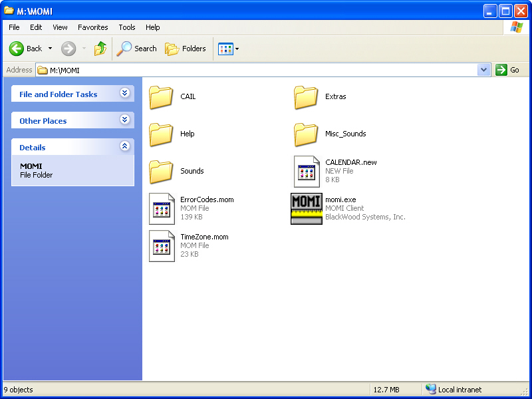532x399 pixels.
Task: Open the momi.exe MOMI Client icon
Action: [306, 209]
